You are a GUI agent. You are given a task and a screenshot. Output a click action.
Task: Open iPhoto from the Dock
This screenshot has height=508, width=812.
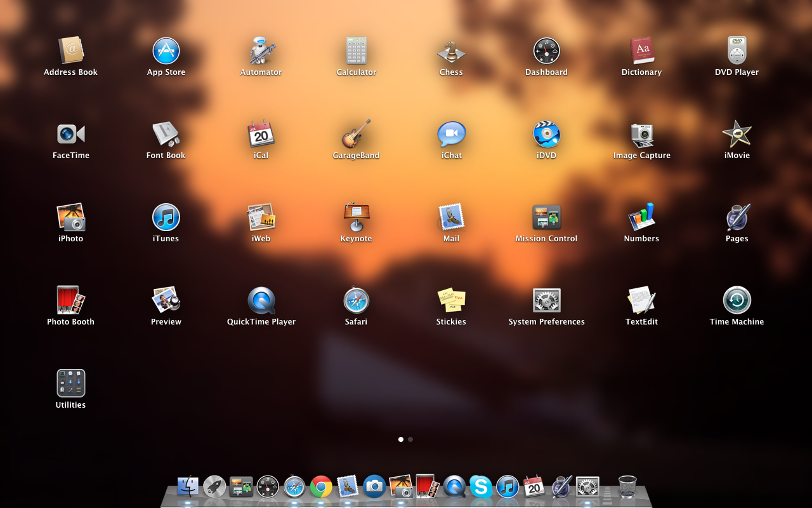[401, 487]
